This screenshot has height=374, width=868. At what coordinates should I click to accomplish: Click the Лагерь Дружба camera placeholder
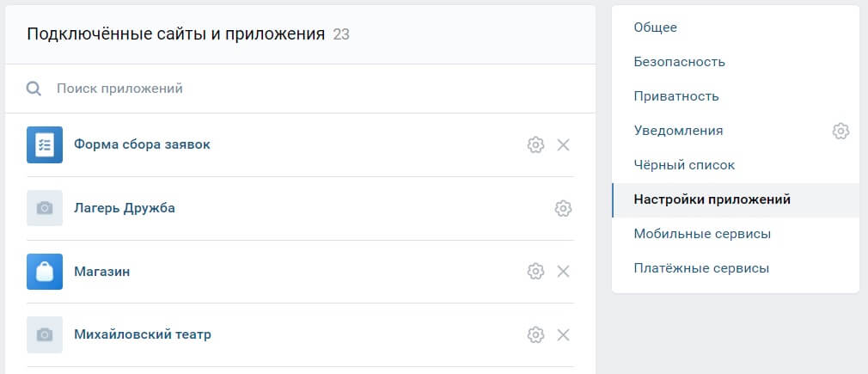[x=45, y=208]
